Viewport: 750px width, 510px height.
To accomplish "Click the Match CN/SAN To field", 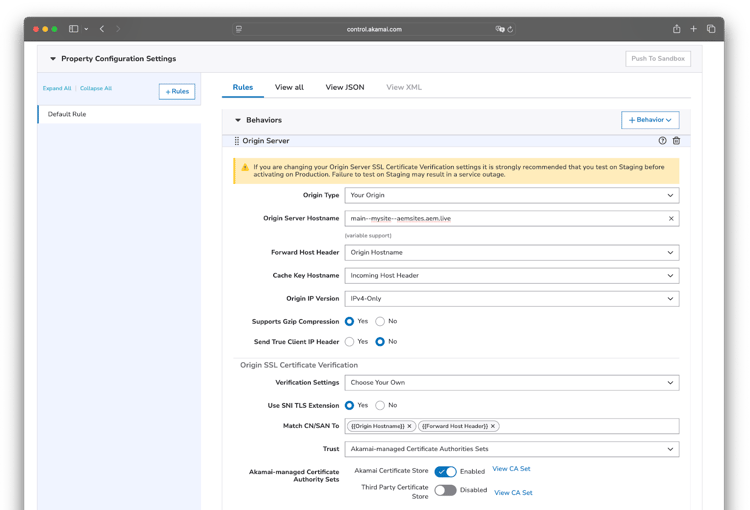I will click(512, 426).
